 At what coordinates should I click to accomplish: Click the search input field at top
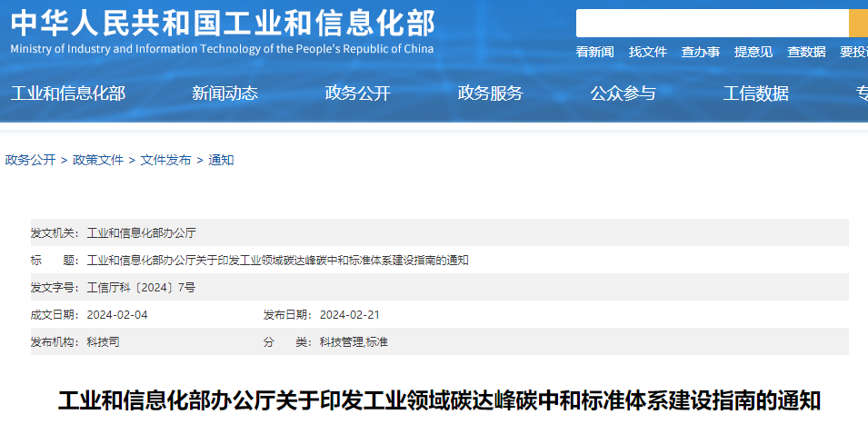tap(712, 24)
